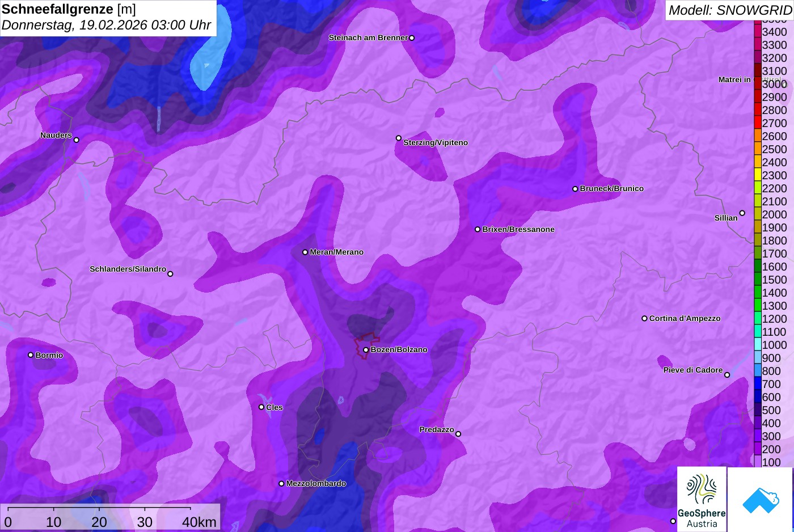Click the 40km scale bar label

click(199, 522)
